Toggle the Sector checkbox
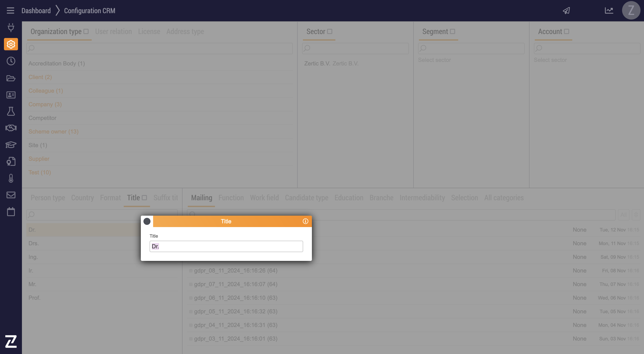 [x=330, y=32]
